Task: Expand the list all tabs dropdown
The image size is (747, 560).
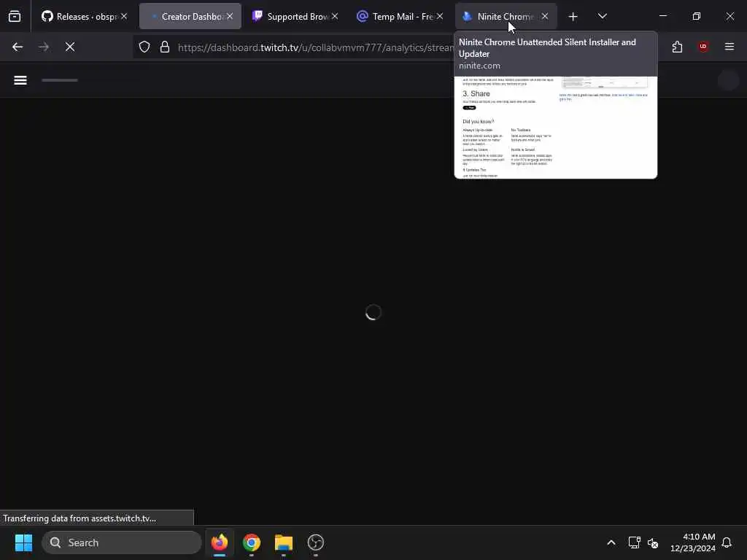Action: click(x=602, y=16)
